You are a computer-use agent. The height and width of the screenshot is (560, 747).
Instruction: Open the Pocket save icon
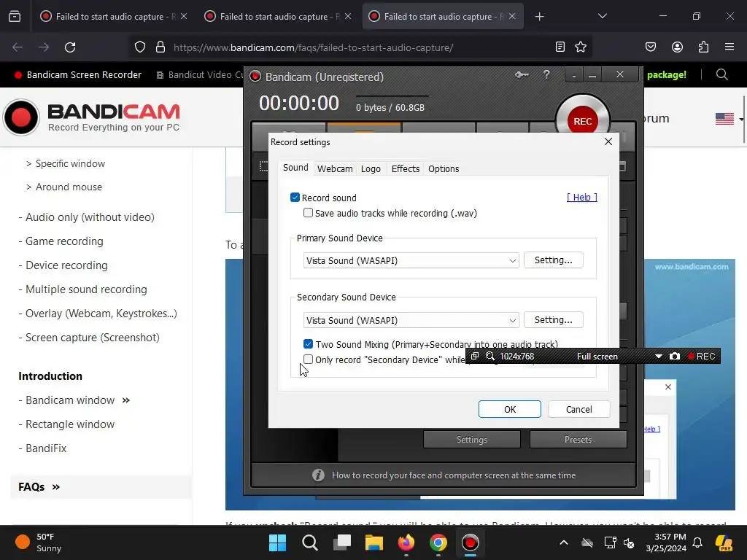650,47
